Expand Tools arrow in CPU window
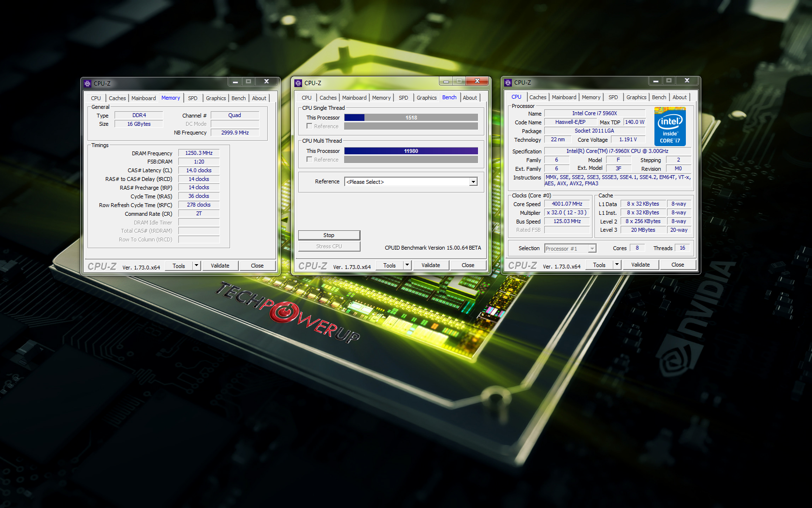The height and width of the screenshot is (508, 812). coord(617,265)
